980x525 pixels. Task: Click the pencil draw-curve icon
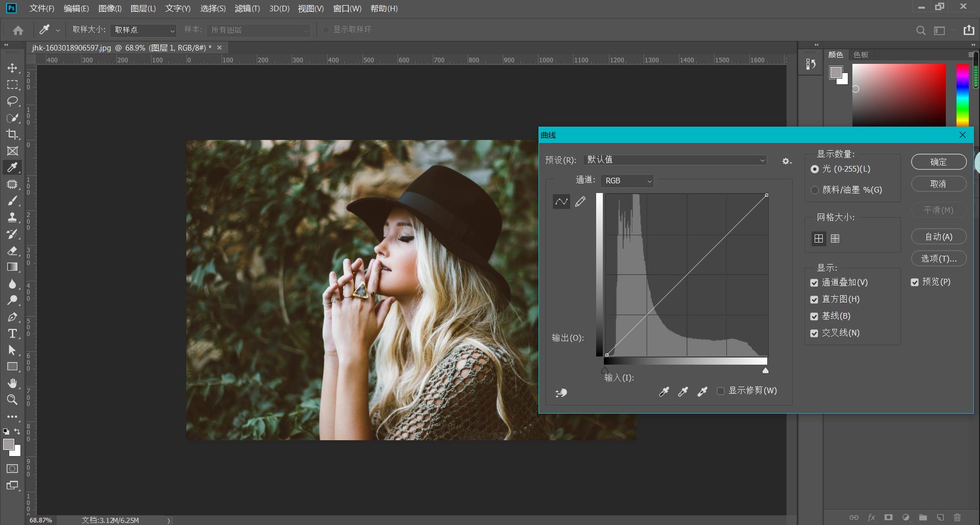(x=580, y=202)
